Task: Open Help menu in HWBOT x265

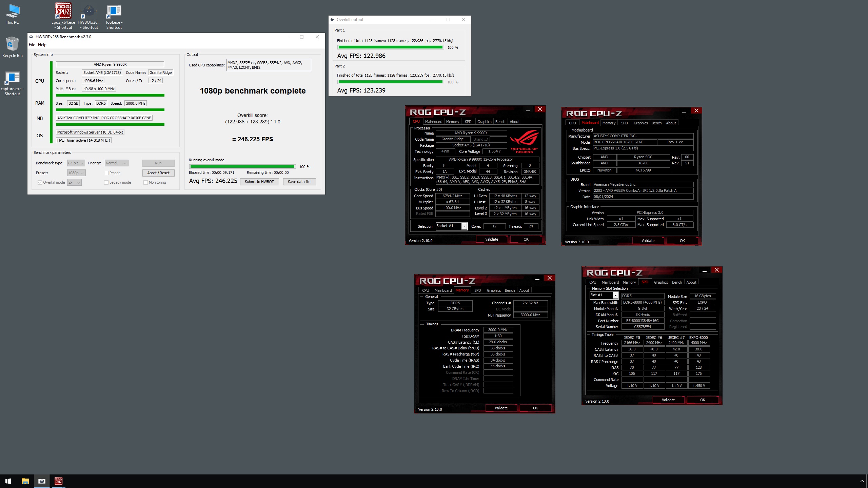Action: pos(42,45)
